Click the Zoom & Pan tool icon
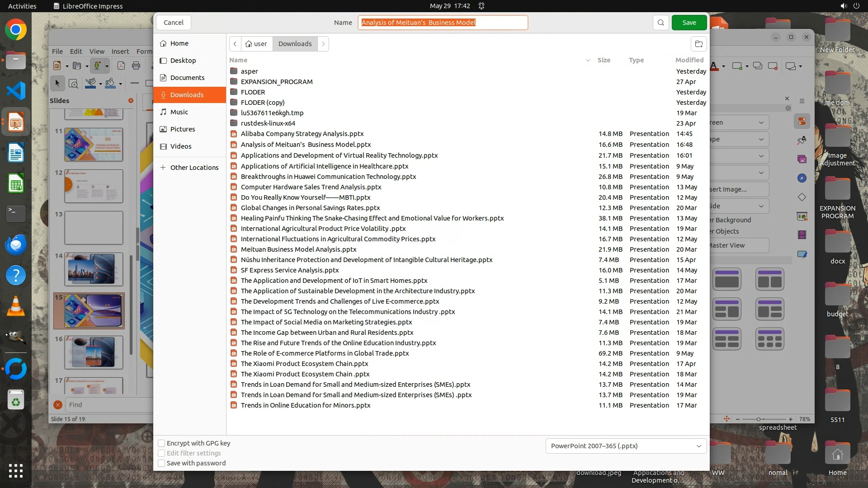 point(73,84)
